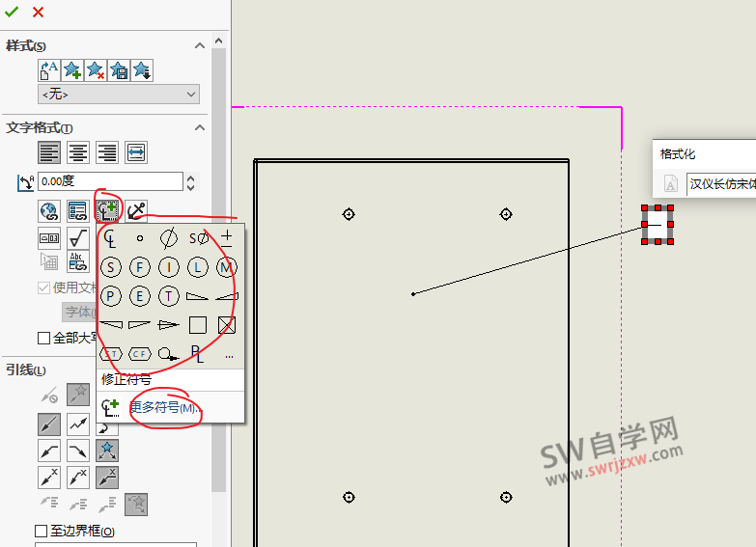This screenshot has width=756, height=547.
Task: Cancel the note with the red X
Action: [38, 12]
